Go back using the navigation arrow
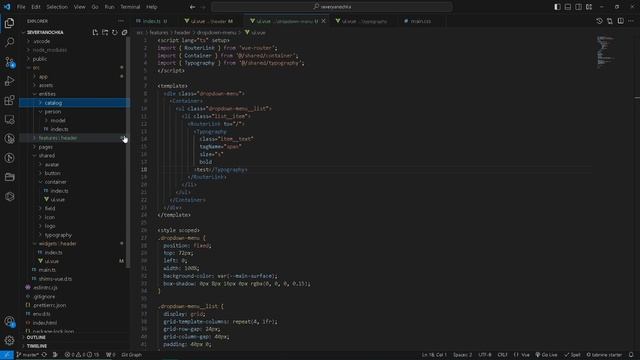This screenshot has width=640, height=360. coord(192,7)
